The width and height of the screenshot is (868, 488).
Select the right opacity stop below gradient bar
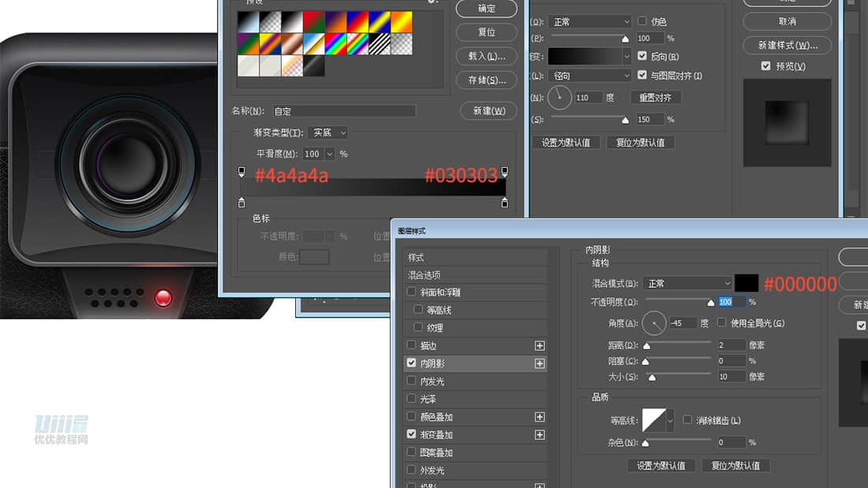(504, 203)
